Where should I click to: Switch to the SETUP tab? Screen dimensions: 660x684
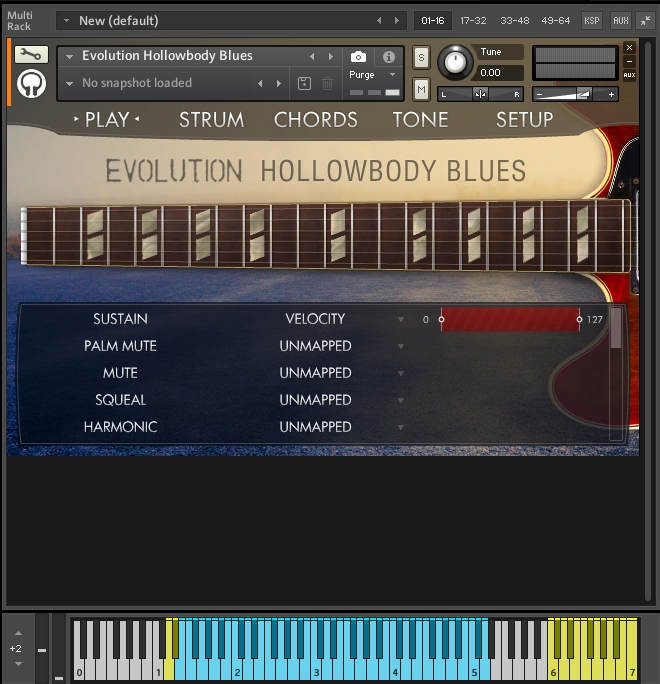coord(525,120)
